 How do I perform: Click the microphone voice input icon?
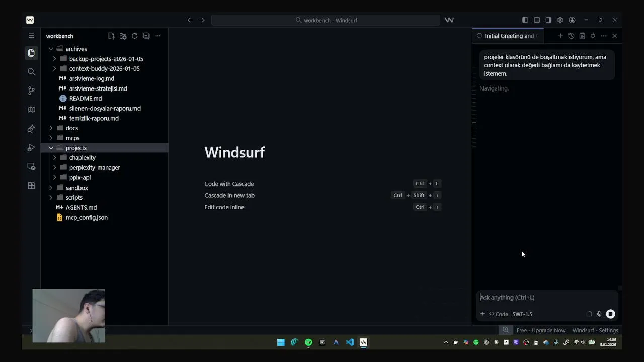(599, 314)
